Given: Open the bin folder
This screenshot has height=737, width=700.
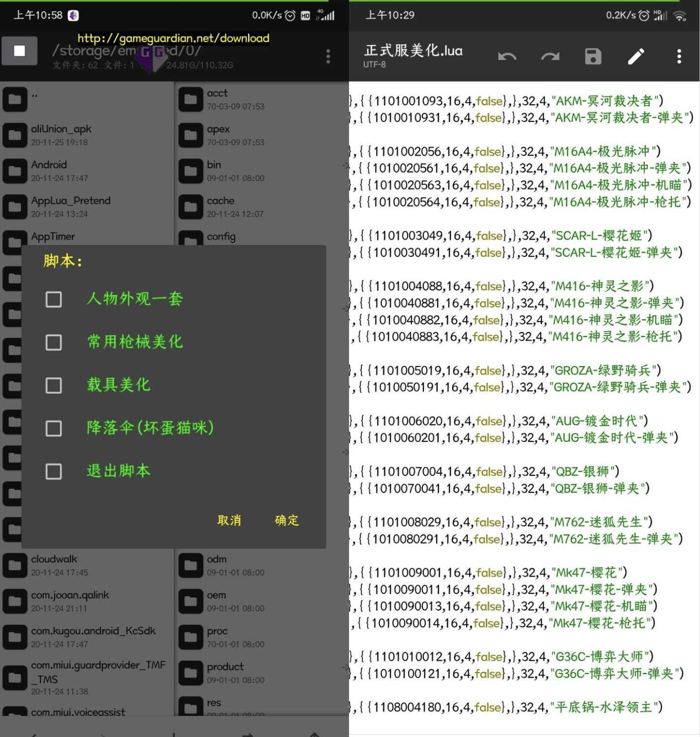Looking at the screenshot, I should coord(262,171).
